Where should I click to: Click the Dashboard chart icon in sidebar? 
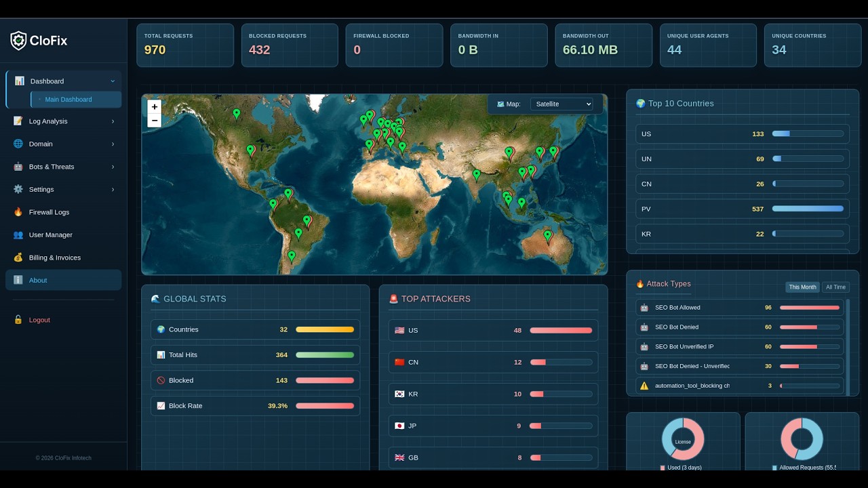tap(19, 81)
